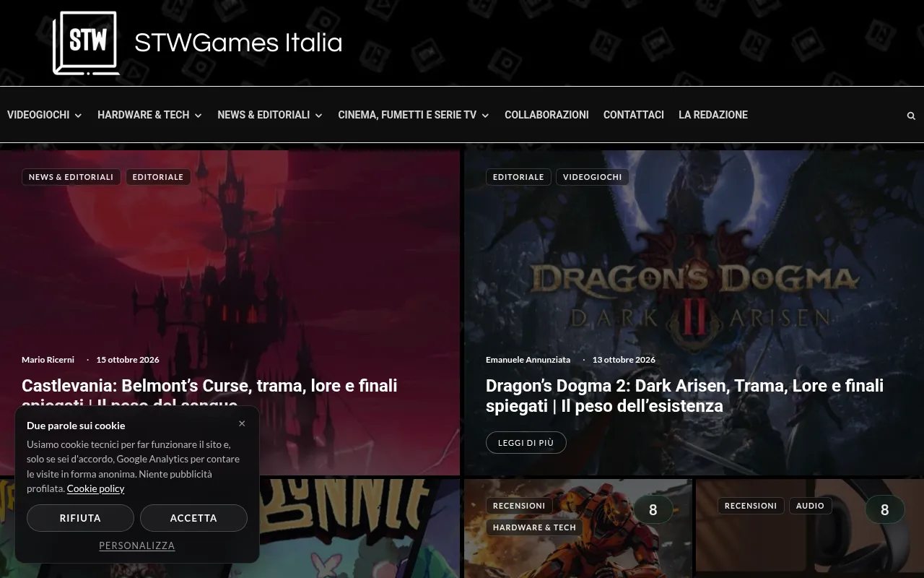The image size is (924, 578).
Task: Select Recensioni tag on the robot card
Action: 519,506
